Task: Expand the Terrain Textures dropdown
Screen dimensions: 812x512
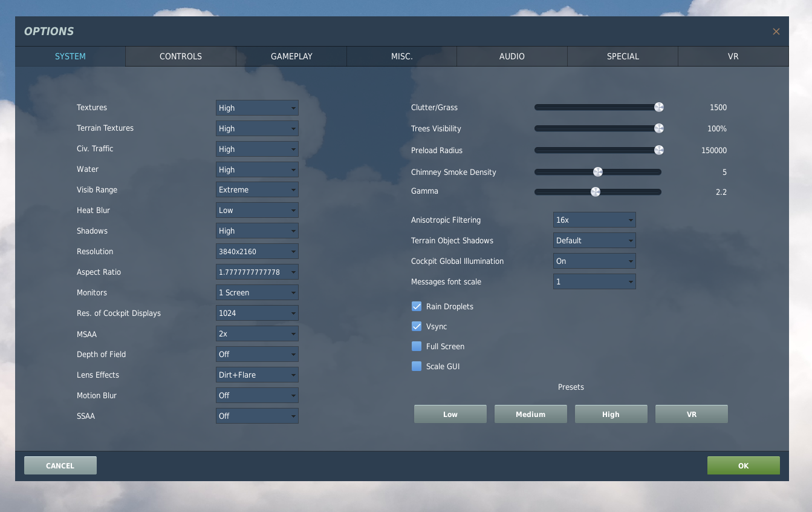Action: coord(257,128)
